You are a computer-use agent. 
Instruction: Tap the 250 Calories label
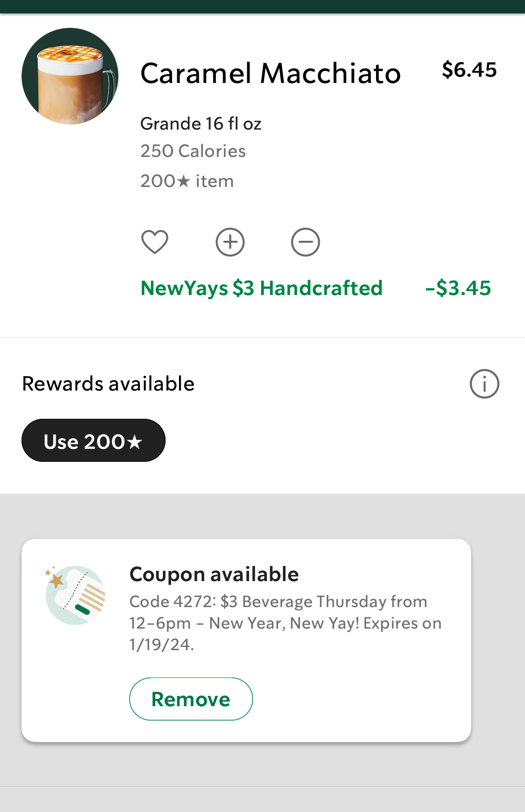(x=193, y=151)
